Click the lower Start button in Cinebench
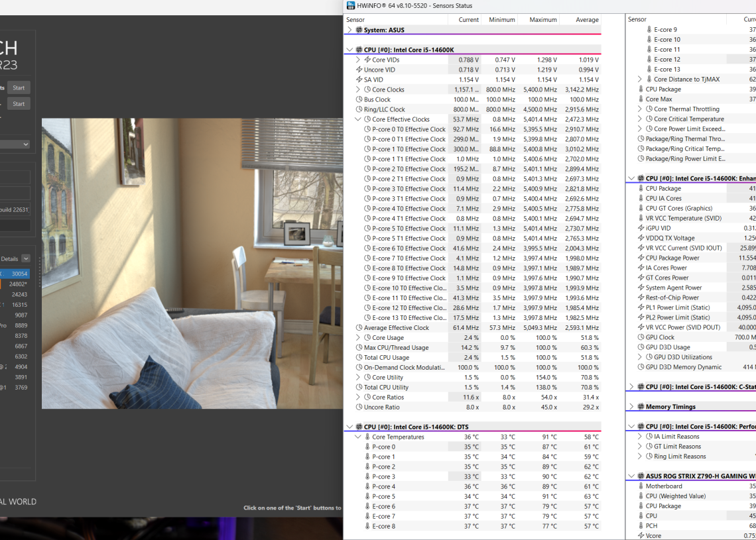Viewport: 756px width, 540px height. (x=19, y=103)
